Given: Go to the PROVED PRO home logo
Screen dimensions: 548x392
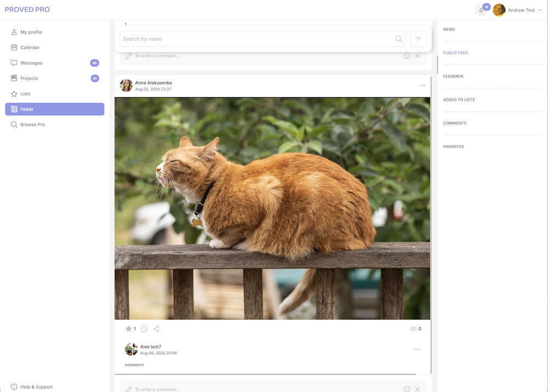Looking at the screenshot, I should click(x=27, y=10).
